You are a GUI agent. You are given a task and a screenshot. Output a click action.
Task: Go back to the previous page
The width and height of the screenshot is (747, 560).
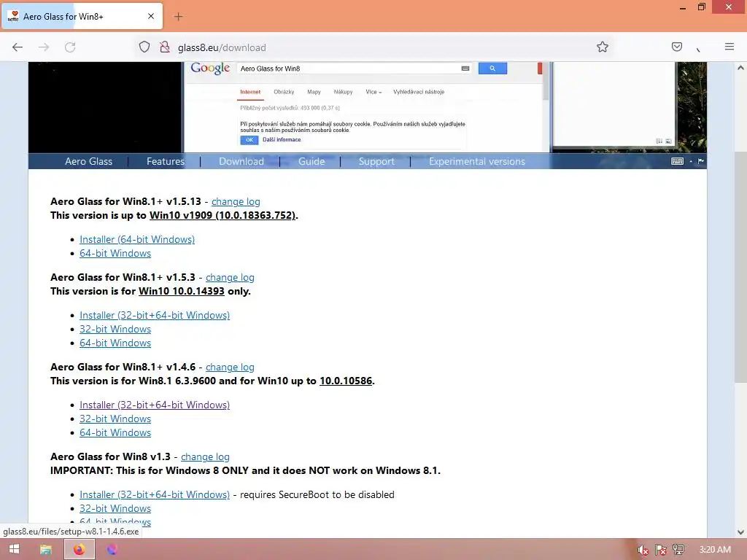18,47
